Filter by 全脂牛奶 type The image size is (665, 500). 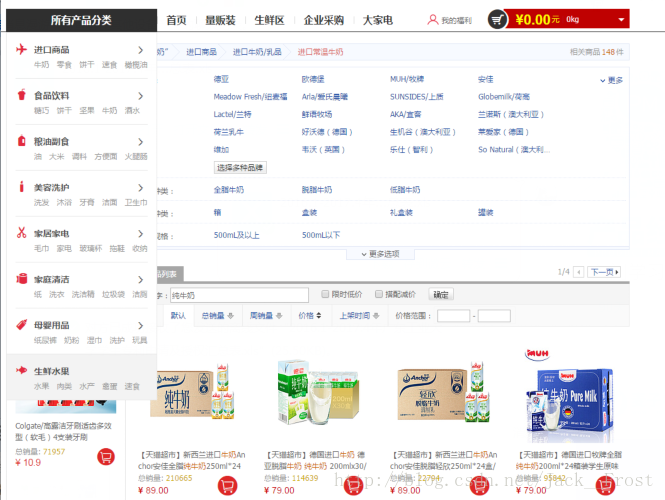click(x=229, y=190)
